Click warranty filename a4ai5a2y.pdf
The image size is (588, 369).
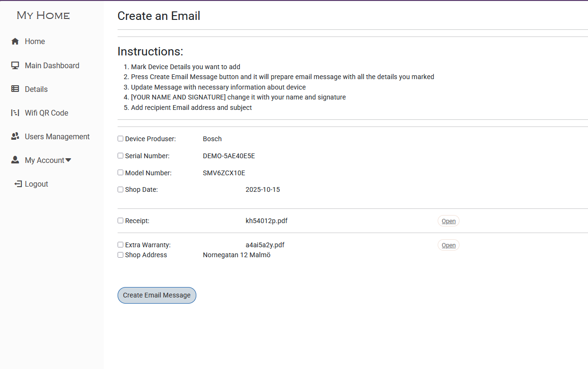(265, 245)
